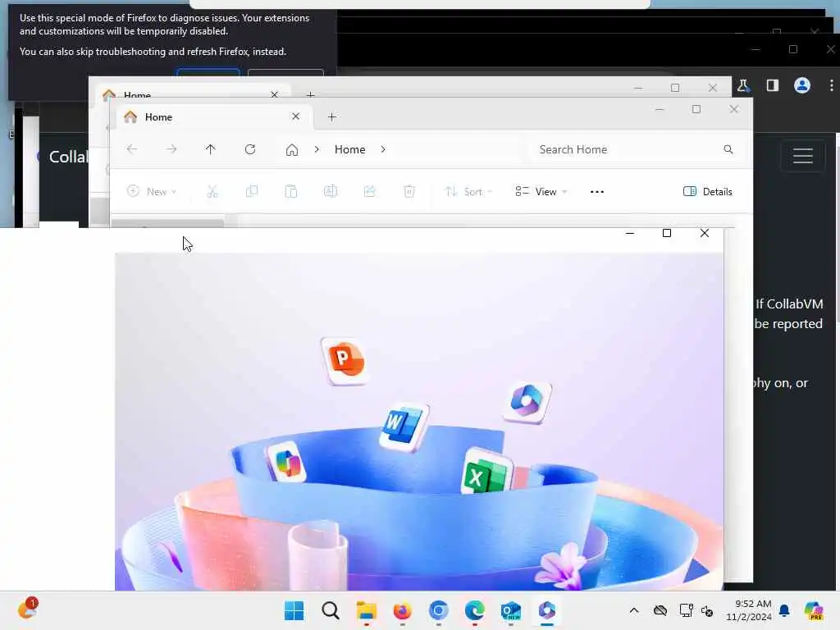The height and width of the screenshot is (630, 840).
Task: Open Firefox from the taskbar
Action: (402, 610)
